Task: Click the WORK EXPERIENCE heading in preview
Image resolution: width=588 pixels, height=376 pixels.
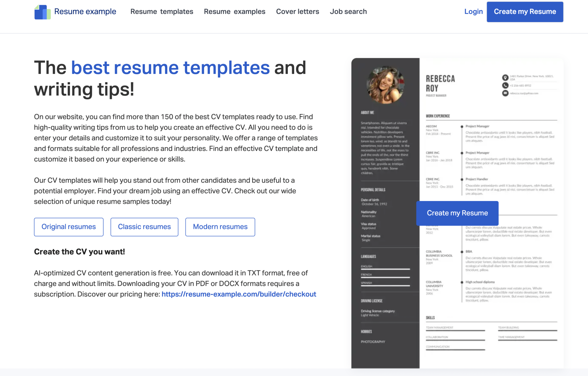Action: [438, 116]
